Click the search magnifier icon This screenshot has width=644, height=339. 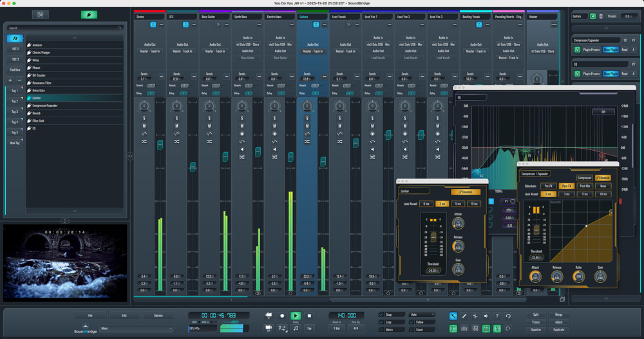tap(120, 28)
